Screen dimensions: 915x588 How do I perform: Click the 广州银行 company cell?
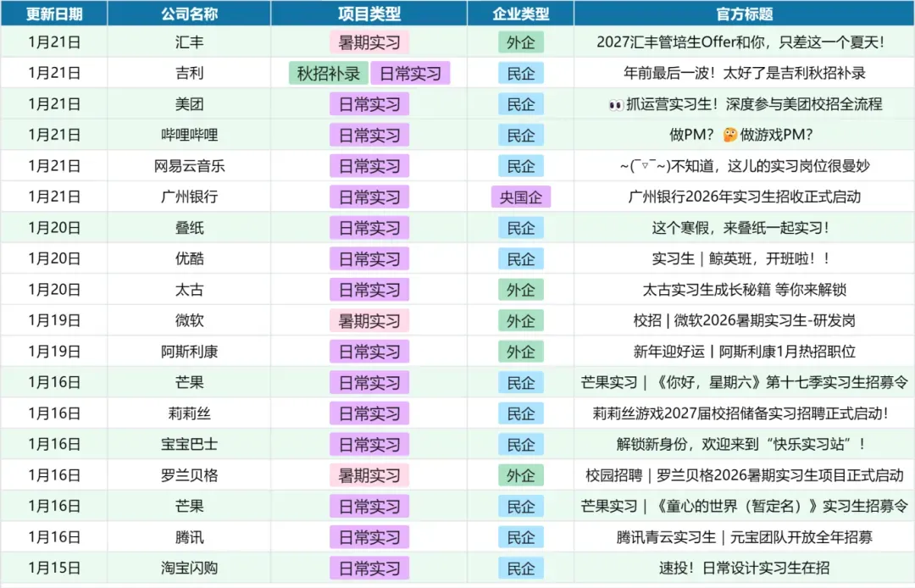[x=189, y=197]
